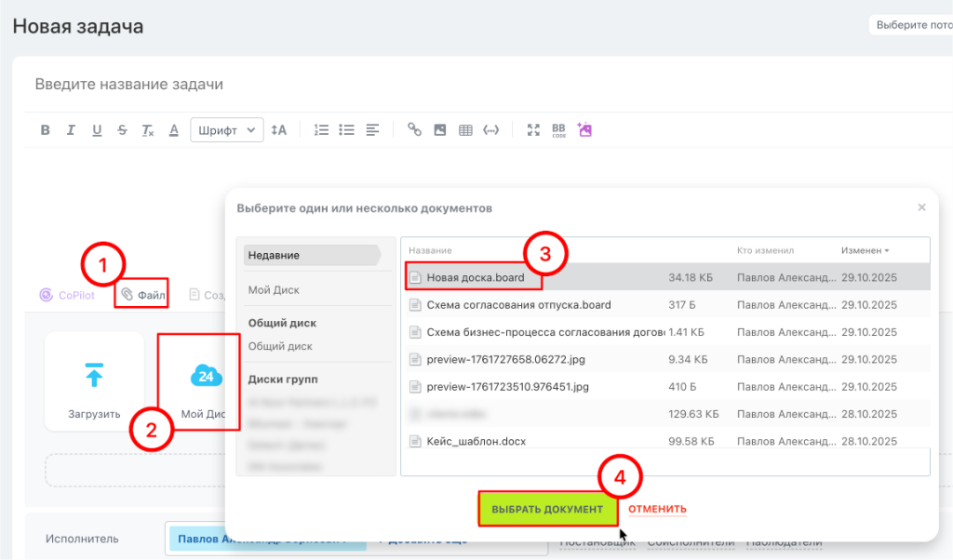953x560 pixels.
Task: Open the font size menu
Action: pyautogui.click(x=278, y=130)
